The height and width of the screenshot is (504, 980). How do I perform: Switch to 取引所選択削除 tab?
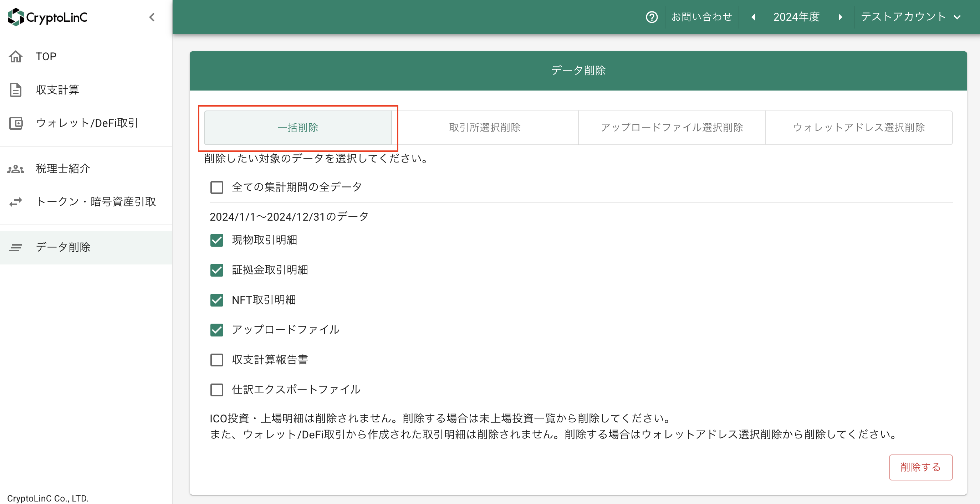(x=485, y=128)
